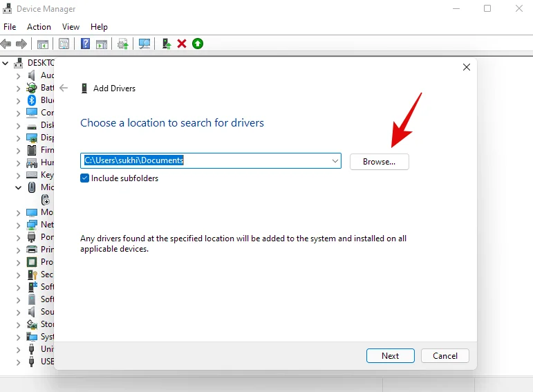Click the Forward arrow in Device Manager toolbar
The height and width of the screenshot is (392, 533).
pos(21,44)
